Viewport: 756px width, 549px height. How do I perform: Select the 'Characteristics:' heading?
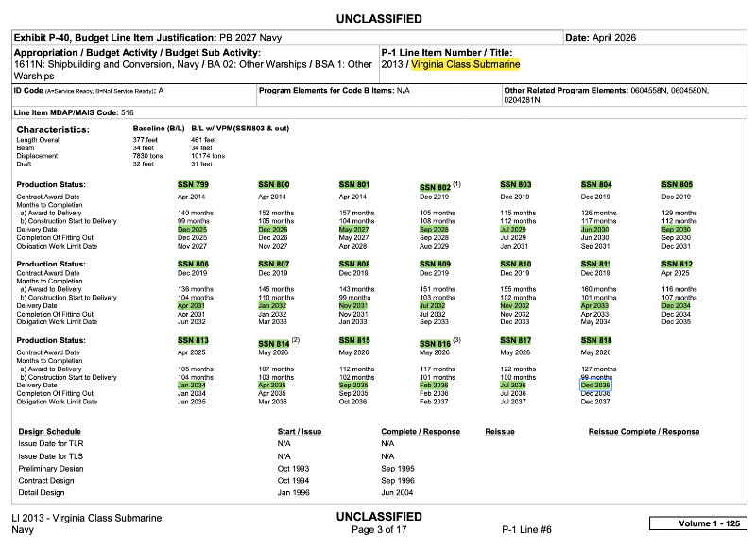[x=53, y=129]
